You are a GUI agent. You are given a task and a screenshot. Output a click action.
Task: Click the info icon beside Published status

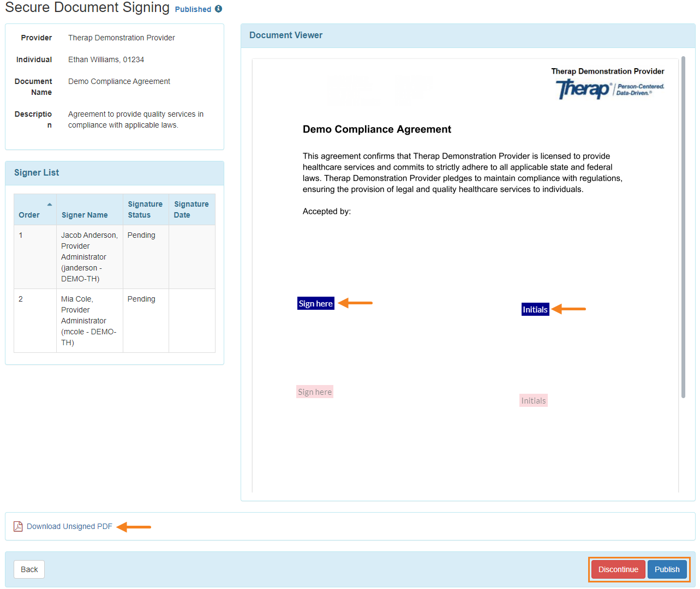218,9
